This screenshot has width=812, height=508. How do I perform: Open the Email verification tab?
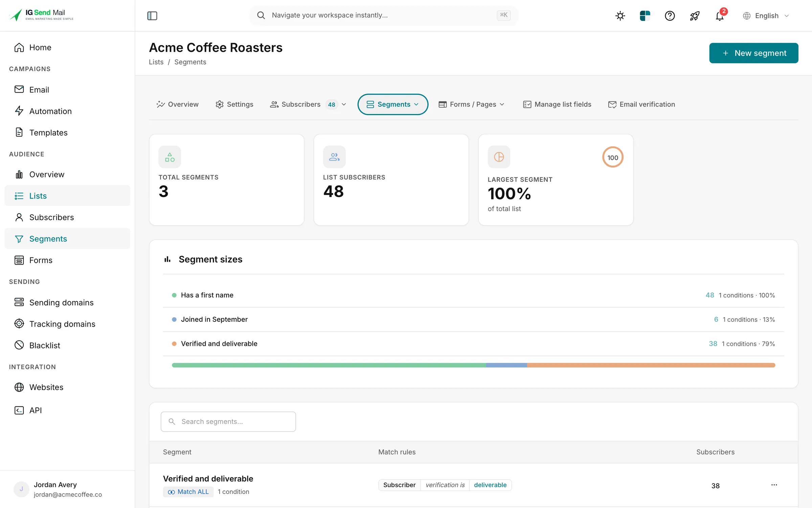click(641, 104)
